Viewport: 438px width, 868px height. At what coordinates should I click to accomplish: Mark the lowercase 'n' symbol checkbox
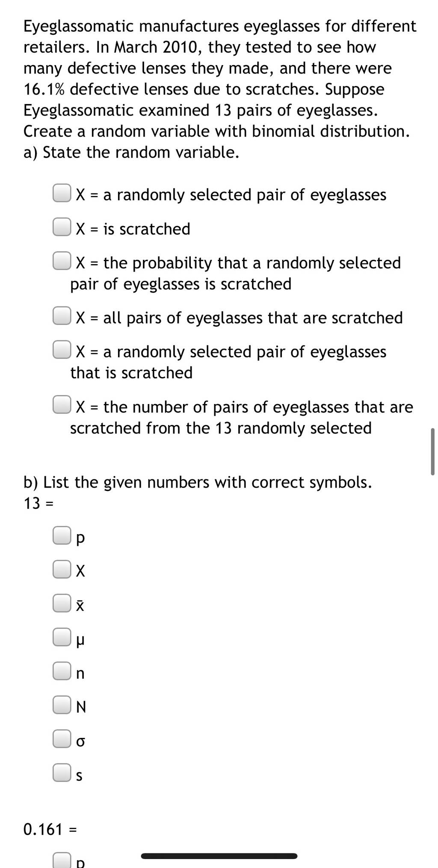point(62,671)
